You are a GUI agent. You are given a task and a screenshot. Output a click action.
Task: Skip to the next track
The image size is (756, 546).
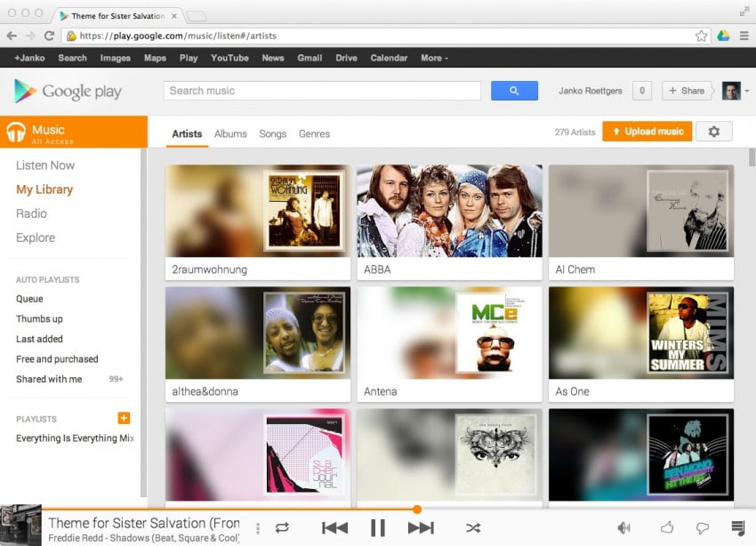tap(421, 528)
